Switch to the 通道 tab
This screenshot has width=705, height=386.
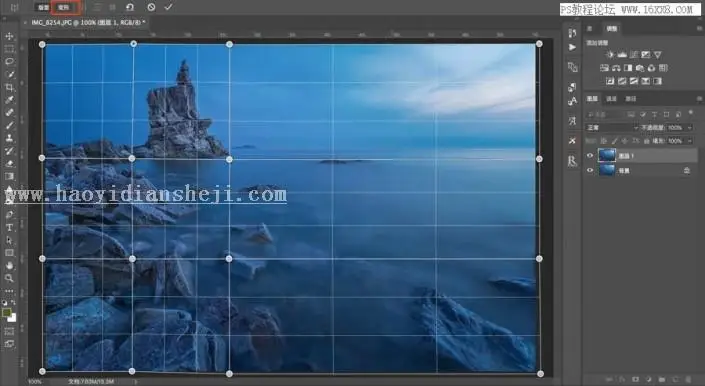tap(611, 98)
